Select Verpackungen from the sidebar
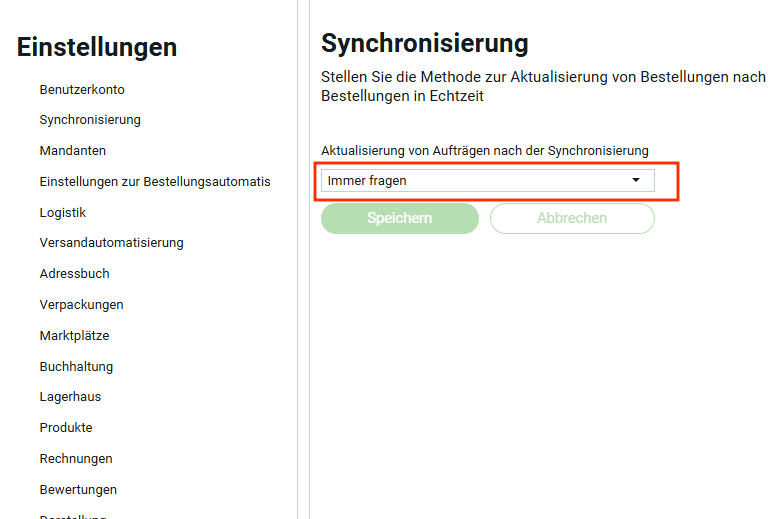 pos(82,305)
